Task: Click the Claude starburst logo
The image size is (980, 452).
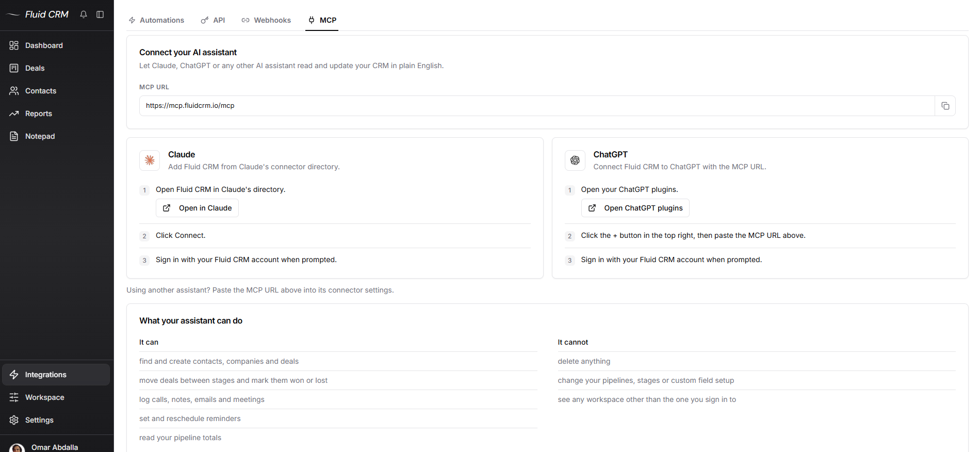Action: pyautogui.click(x=150, y=160)
